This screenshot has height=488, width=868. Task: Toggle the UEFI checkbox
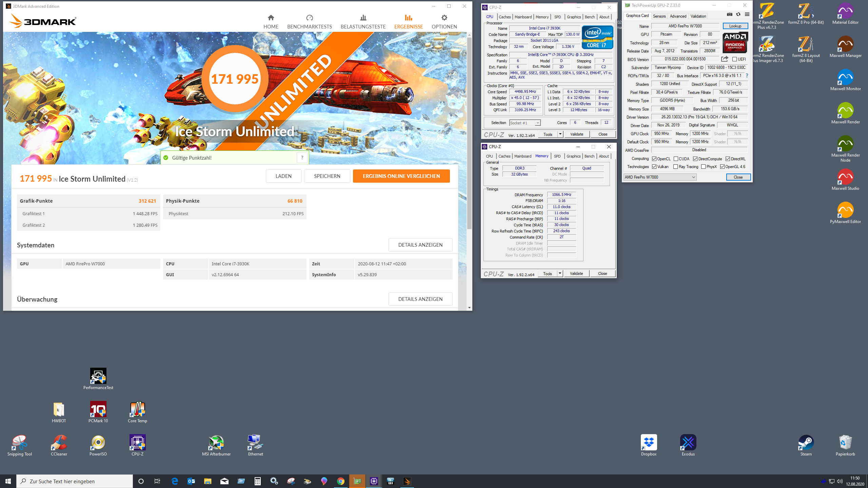[x=734, y=59]
